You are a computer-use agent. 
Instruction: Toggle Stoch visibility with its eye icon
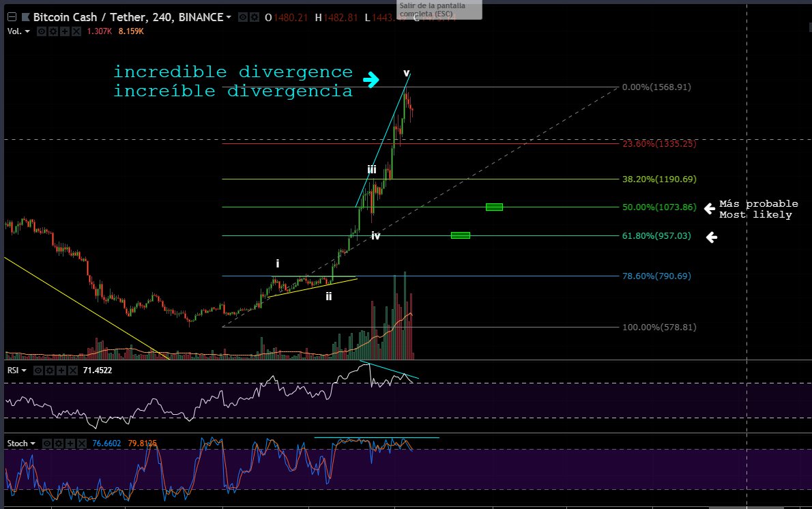[x=47, y=443]
